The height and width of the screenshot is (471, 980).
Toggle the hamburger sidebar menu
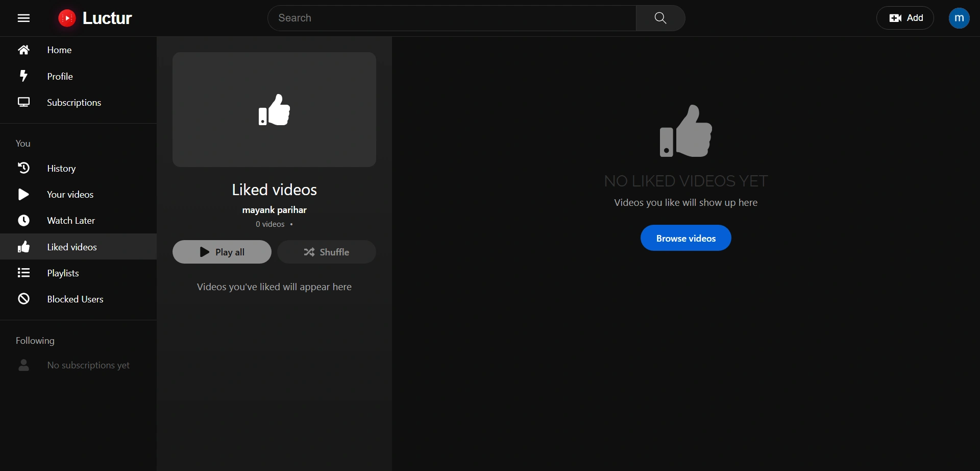[23, 18]
